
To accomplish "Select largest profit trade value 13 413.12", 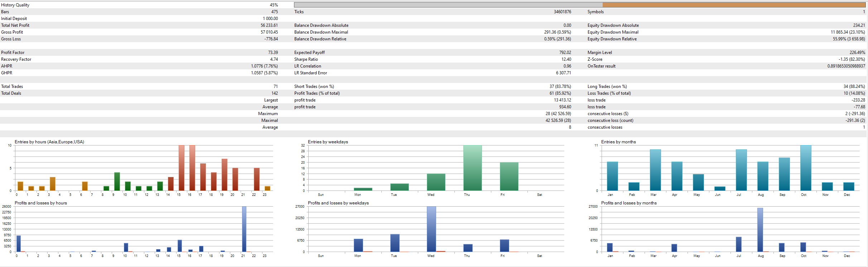I will 563,100.
